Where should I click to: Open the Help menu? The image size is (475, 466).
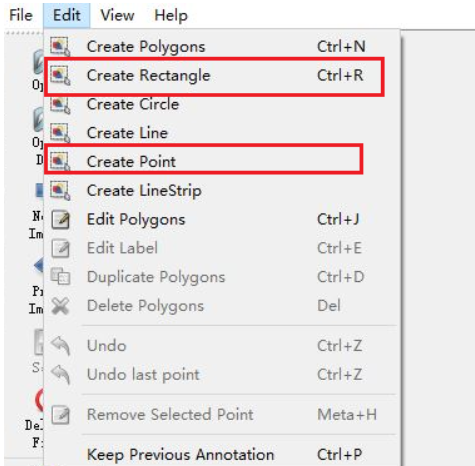(x=171, y=15)
